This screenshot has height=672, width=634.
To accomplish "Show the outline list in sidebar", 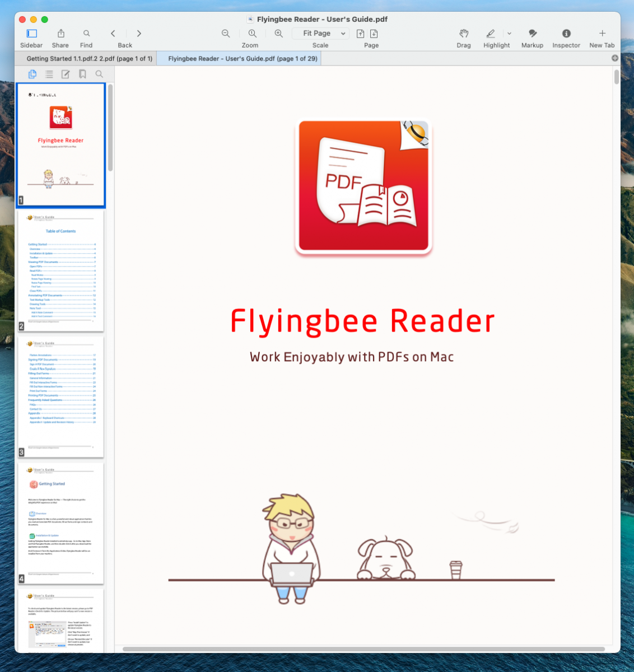I will click(x=49, y=74).
